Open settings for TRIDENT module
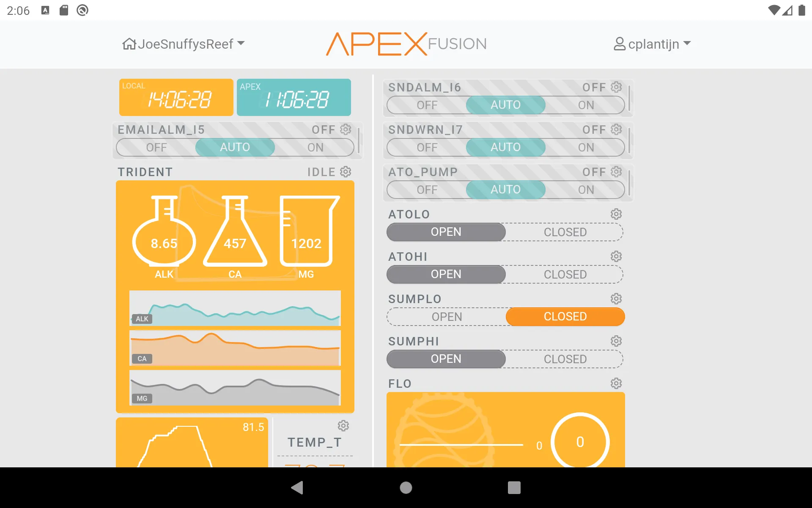The height and width of the screenshot is (508, 812). (346, 171)
